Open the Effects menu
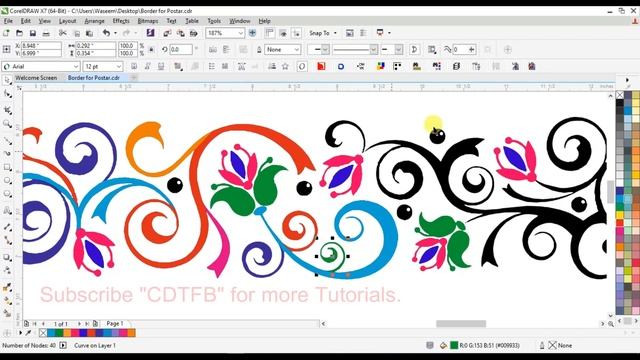 (121, 21)
